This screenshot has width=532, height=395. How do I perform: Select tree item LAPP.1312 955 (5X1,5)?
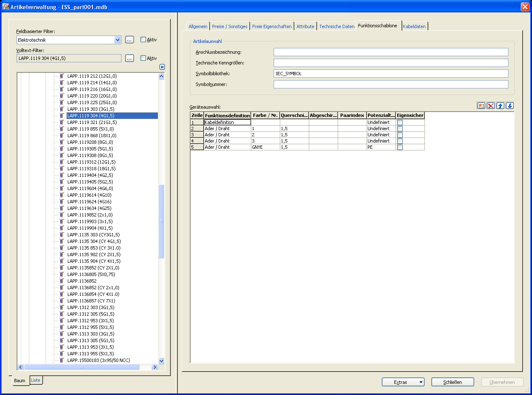pyautogui.click(x=91, y=327)
